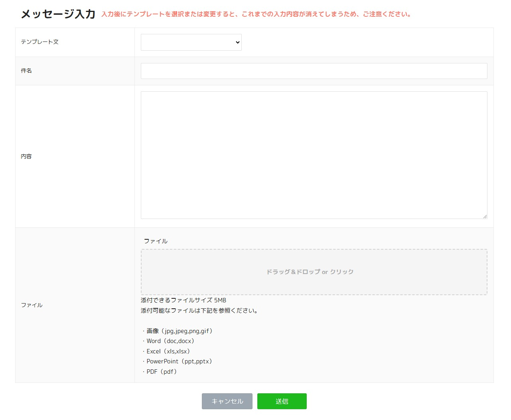Click the ドラッグ＆ドロップ or クリック upload area
Screen dimensions: 511x420
click(314, 272)
